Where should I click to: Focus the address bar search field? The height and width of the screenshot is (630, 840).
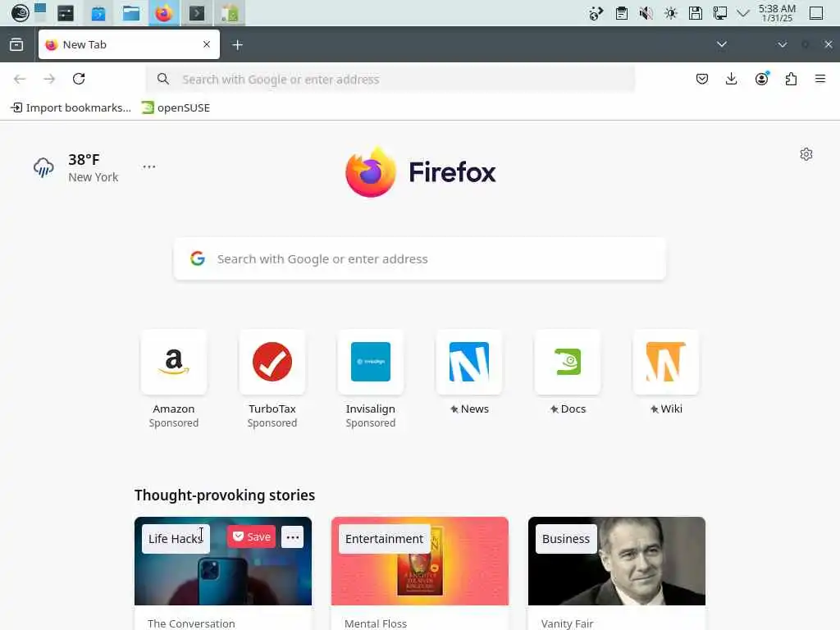(390, 80)
